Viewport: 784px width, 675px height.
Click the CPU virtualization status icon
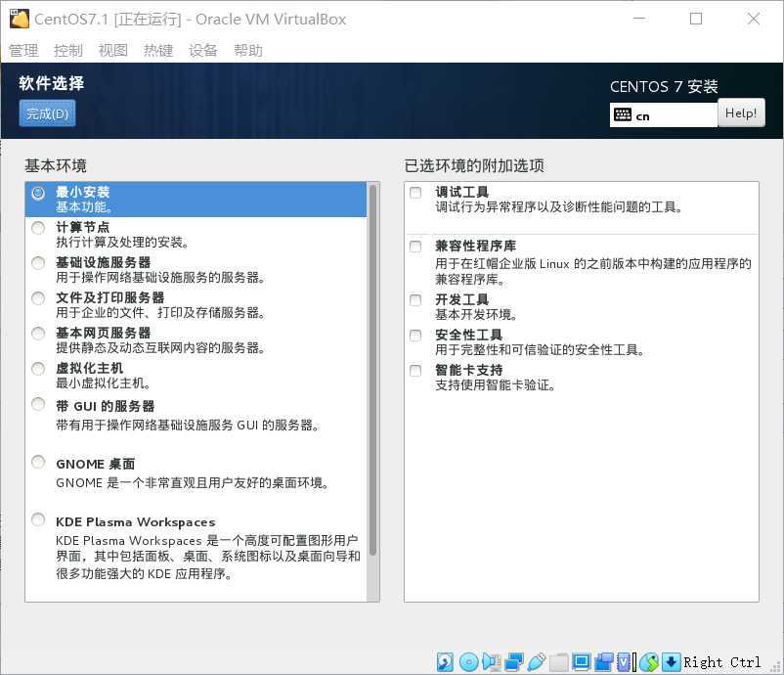(x=625, y=662)
